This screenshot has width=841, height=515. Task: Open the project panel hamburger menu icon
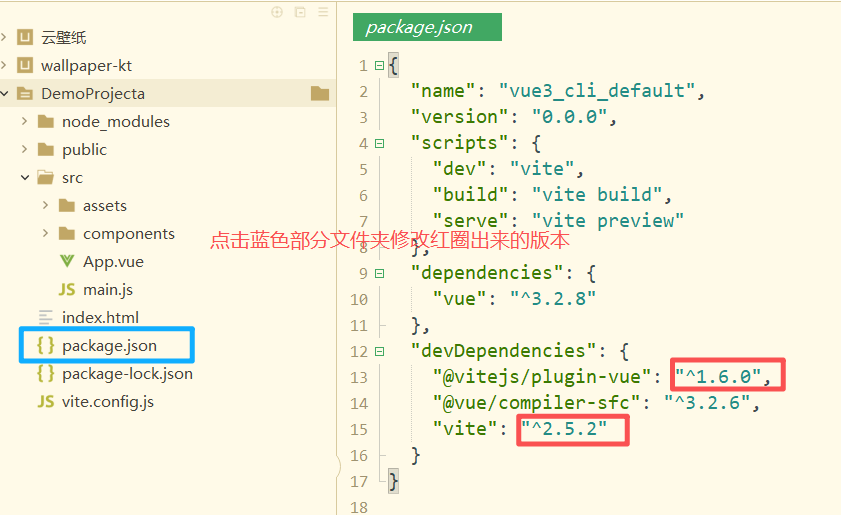pyautogui.click(x=323, y=12)
